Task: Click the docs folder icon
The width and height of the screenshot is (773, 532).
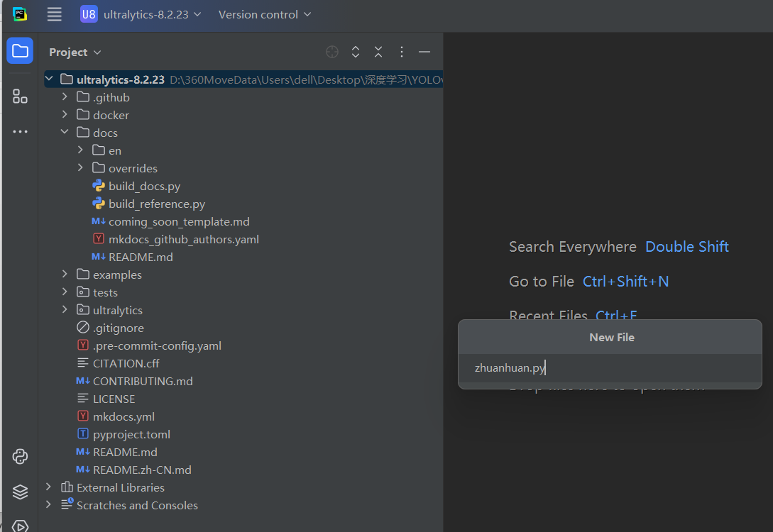Action: pos(83,132)
